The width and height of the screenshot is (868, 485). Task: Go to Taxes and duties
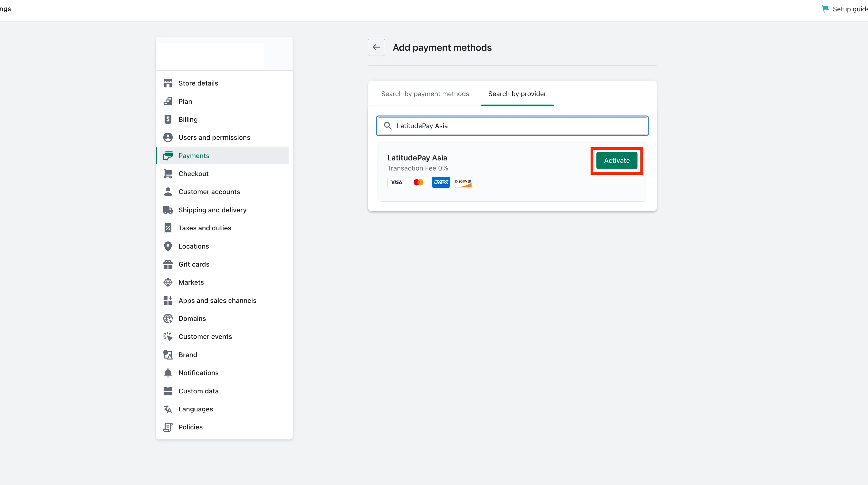224,228
